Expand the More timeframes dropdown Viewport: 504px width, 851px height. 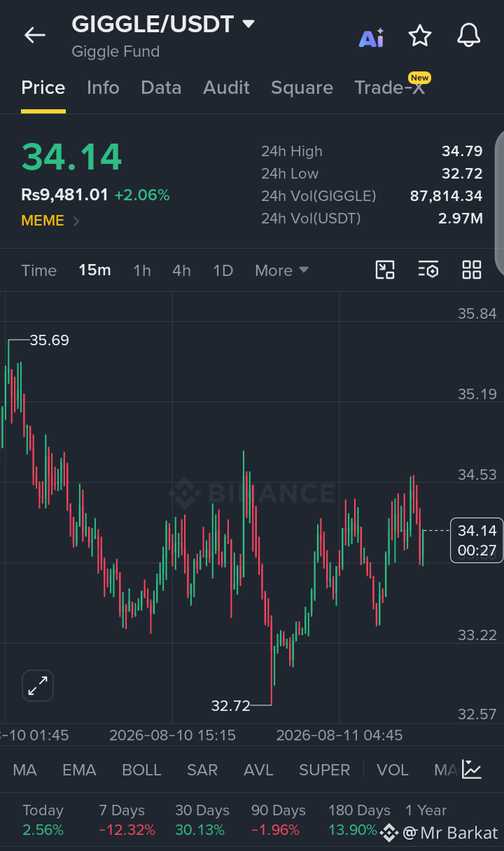click(281, 270)
